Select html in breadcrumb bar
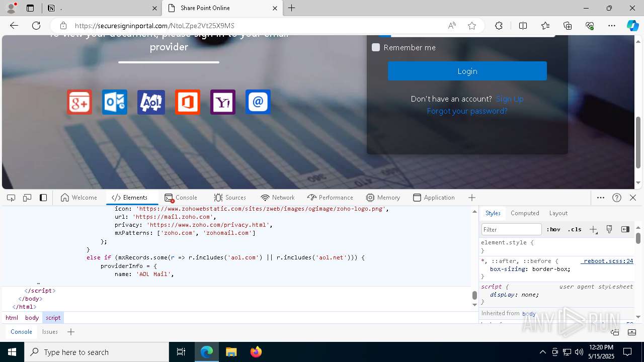This screenshot has height=362, width=644. point(12,318)
